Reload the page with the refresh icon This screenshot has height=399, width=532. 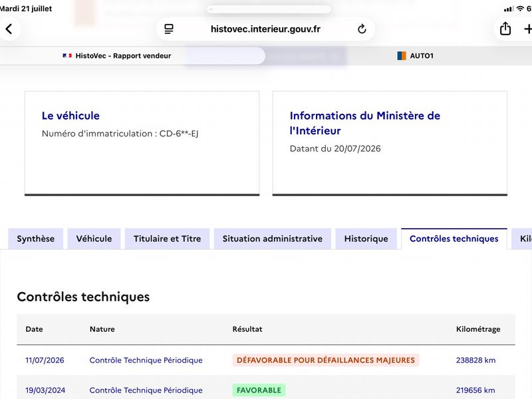pyautogui.click(x=362, y=29)
